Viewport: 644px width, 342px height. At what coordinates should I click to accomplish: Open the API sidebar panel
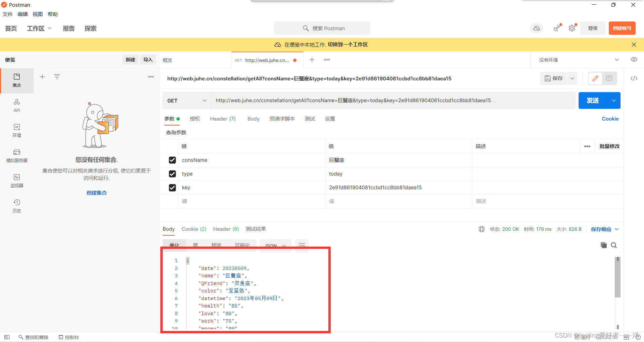(x=17, y=106)
